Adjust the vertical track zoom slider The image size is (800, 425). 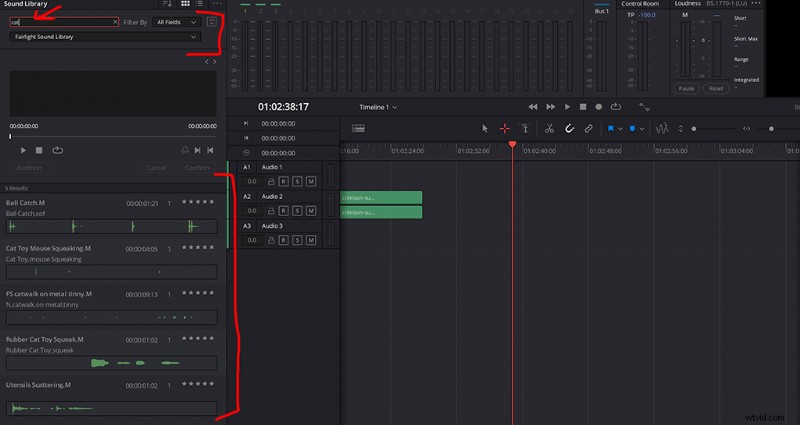coord(693,129)
